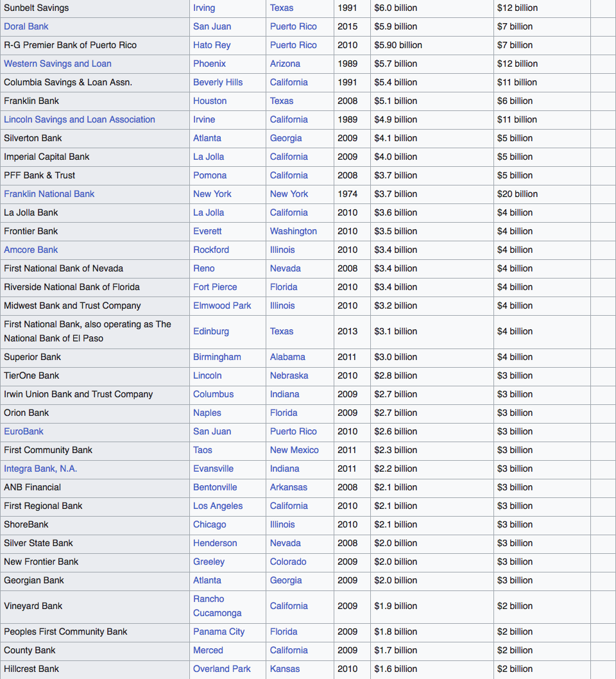Click the EuroBank link
The image size is (616, 679).
24,431
